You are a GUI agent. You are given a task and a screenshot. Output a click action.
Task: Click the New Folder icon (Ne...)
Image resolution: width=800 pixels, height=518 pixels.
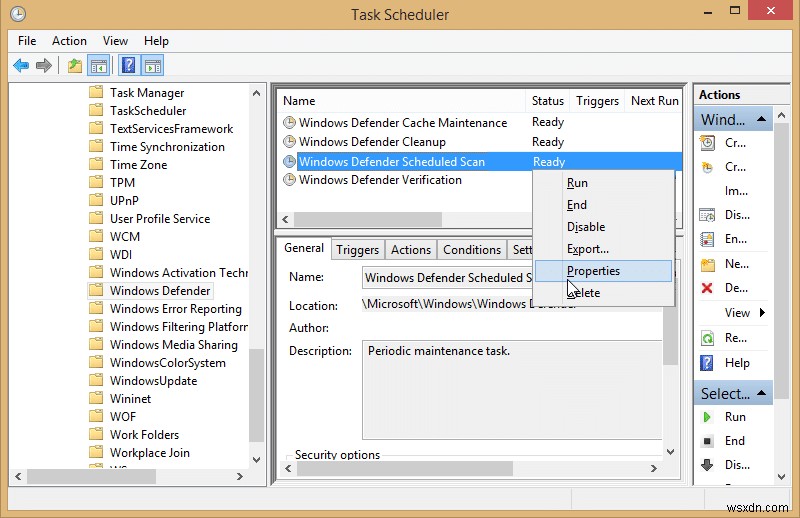707,264
